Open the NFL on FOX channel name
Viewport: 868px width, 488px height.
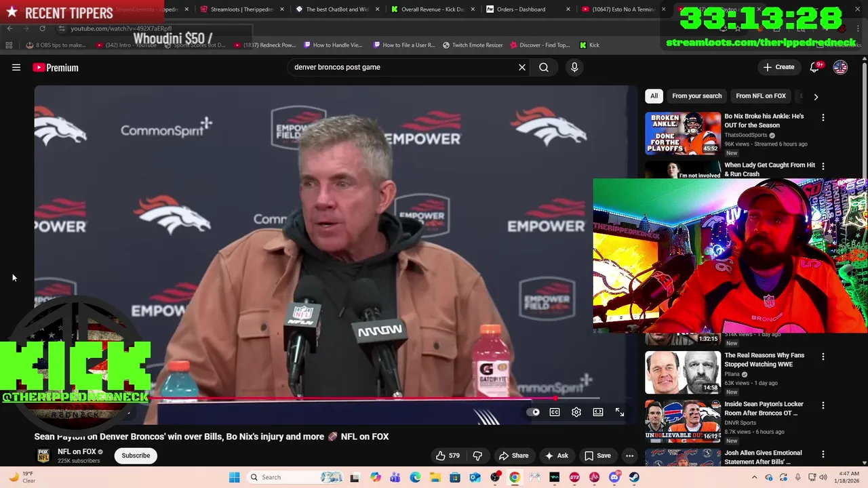[x=77, y=451]
